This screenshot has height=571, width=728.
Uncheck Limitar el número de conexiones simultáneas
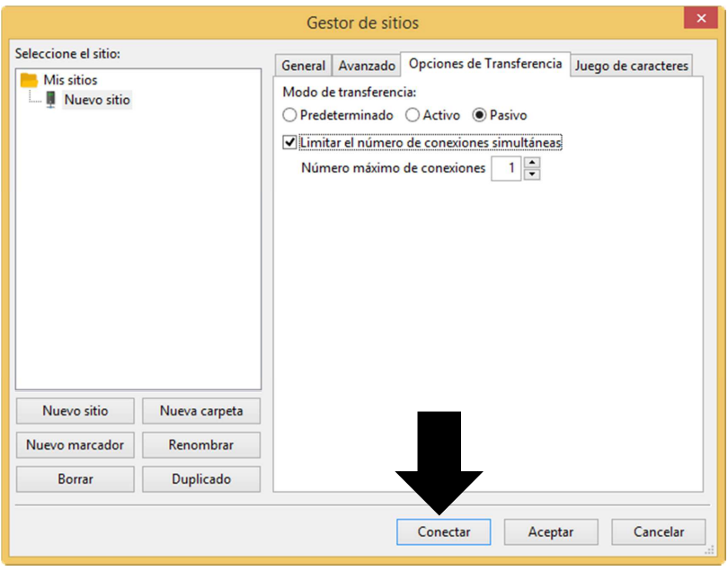point(289,142)
